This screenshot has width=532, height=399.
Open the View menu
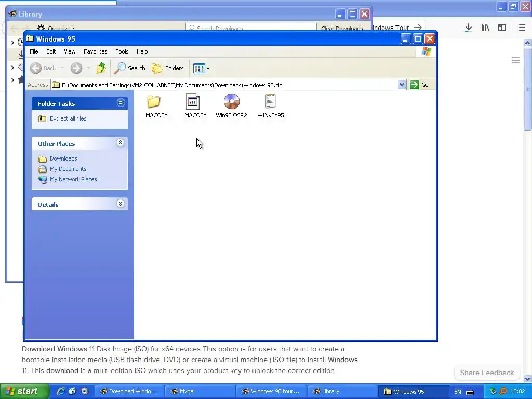pyautogui.click(x=70, y=51)
